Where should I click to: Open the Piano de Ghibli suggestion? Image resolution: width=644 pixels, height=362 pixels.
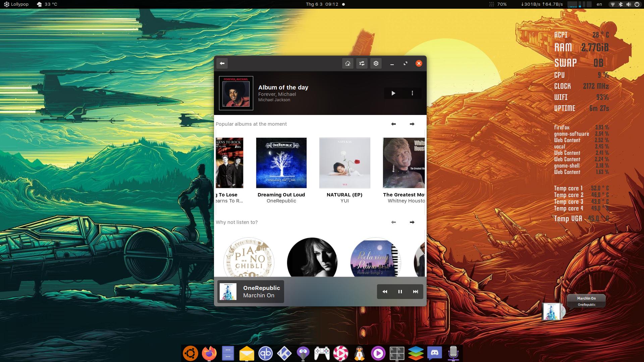click(249, 257)
